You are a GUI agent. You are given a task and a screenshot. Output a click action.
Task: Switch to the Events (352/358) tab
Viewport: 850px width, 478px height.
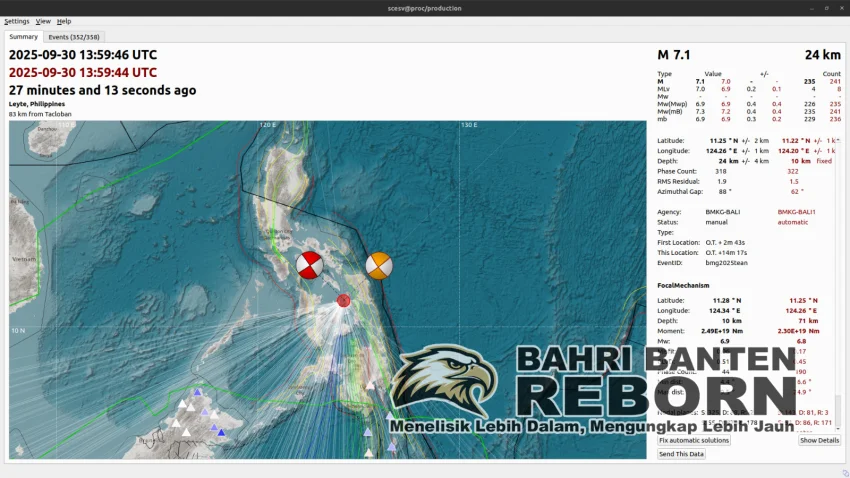[73, 37]
